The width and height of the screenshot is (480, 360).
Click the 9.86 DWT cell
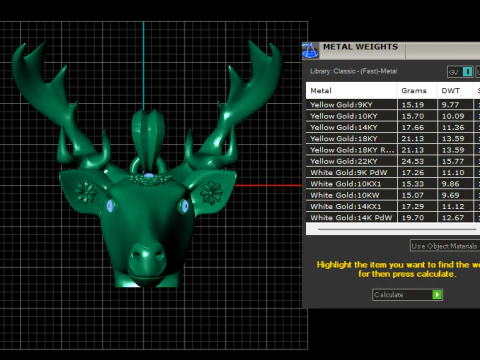(x=455, y=184)
